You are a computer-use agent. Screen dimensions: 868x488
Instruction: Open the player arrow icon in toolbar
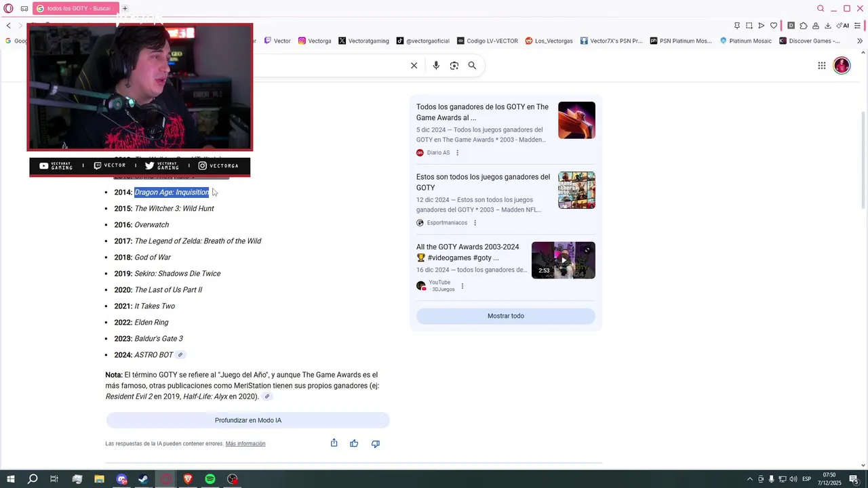(762, 26)
